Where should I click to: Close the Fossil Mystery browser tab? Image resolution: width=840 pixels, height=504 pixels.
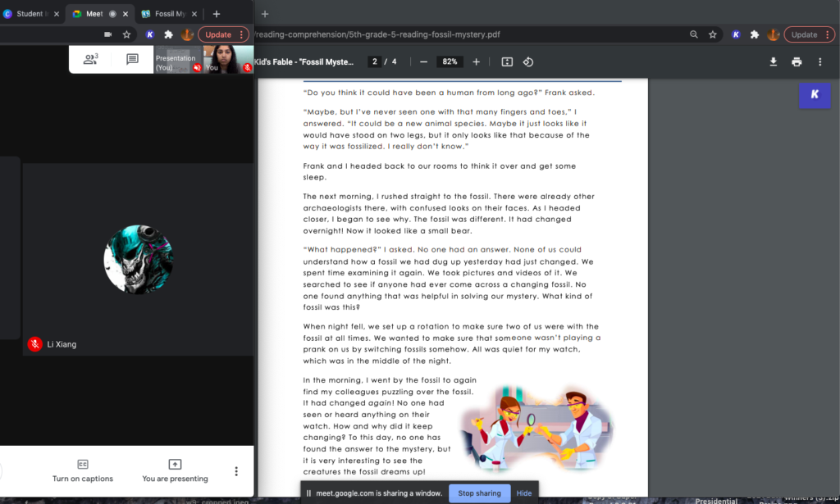click(194, 14)
